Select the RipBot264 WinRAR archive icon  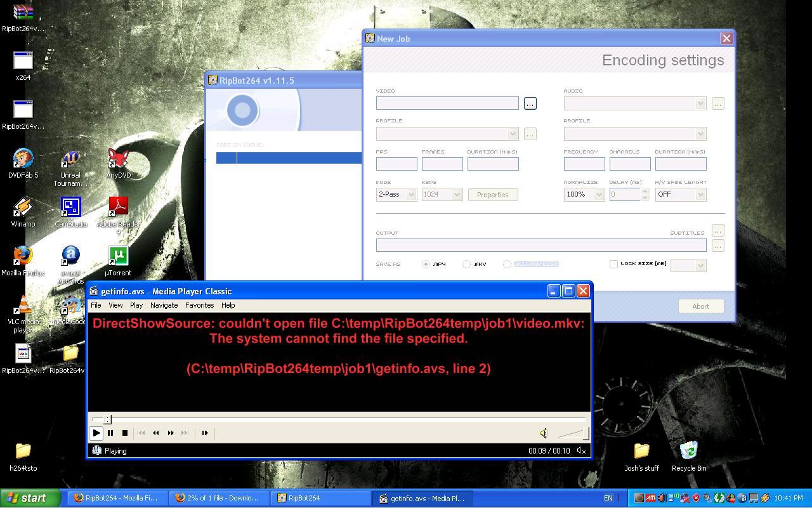point(23,17)
